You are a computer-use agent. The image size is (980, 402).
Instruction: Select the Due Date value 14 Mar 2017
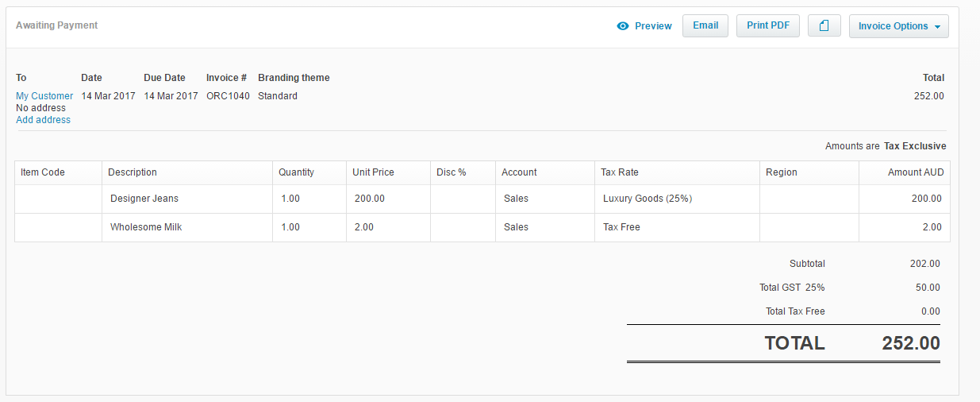point(171,96)
